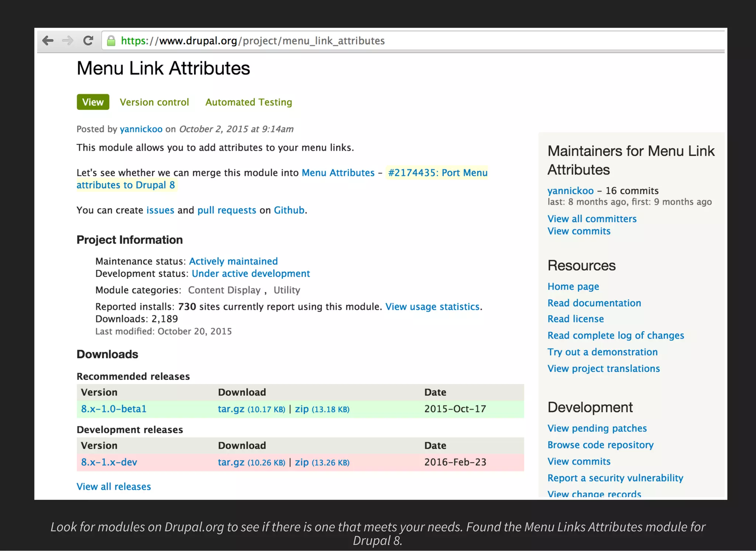Open maintainer yannickoo in sidebar
Image resolution: width=756 pixels, height=551 pixels.
570,191
